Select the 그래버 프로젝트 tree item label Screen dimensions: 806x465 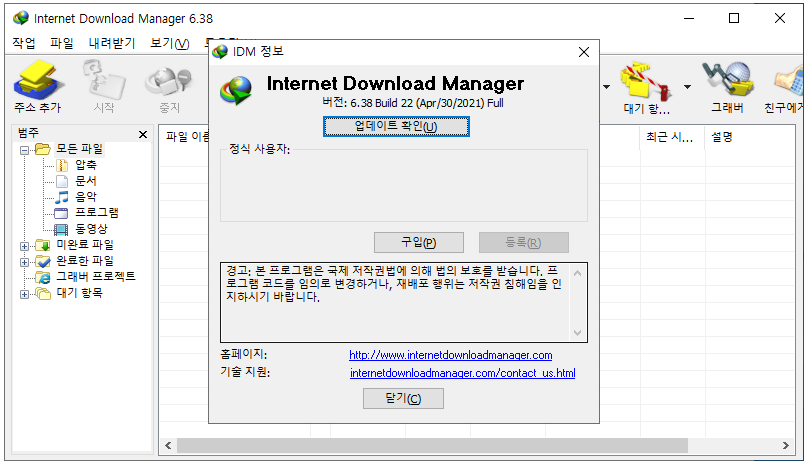point(96,276)
